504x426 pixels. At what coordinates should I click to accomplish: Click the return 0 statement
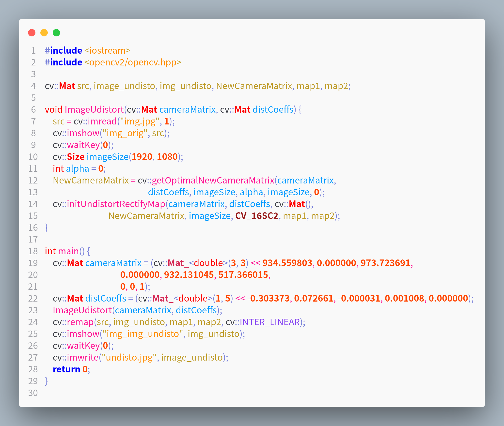pos(70,369)
